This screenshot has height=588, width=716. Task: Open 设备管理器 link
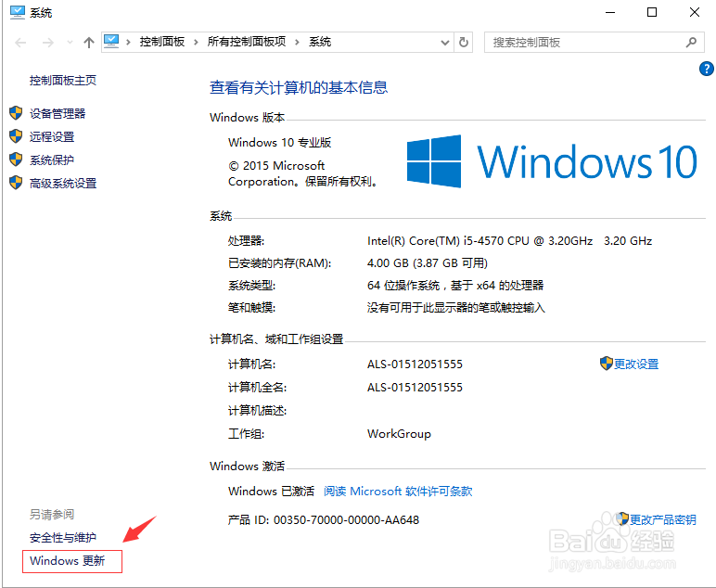coord(58,114)
